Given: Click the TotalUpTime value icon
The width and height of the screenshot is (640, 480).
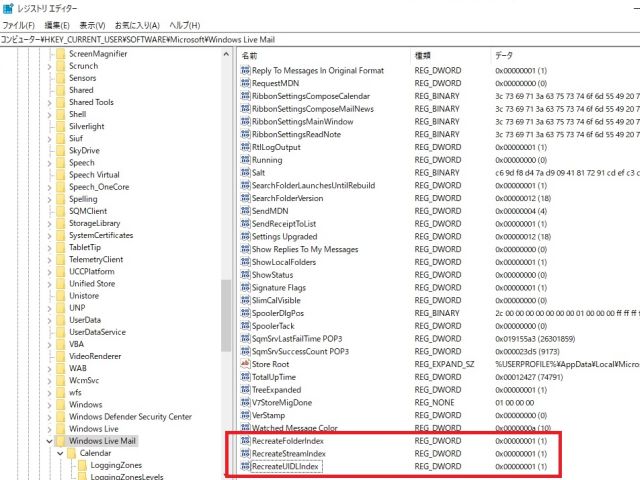Looking at the screenshot, I should tap(245, 377).
